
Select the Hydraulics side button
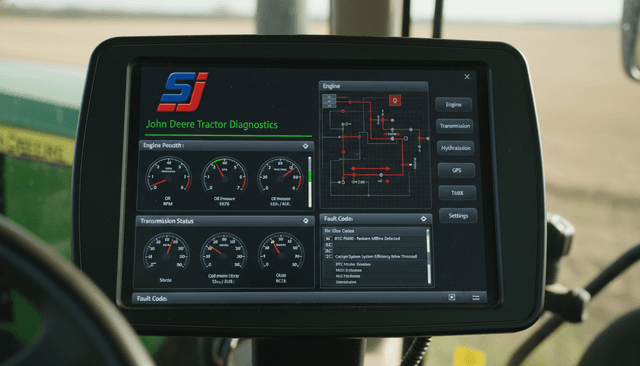point(456,148)
